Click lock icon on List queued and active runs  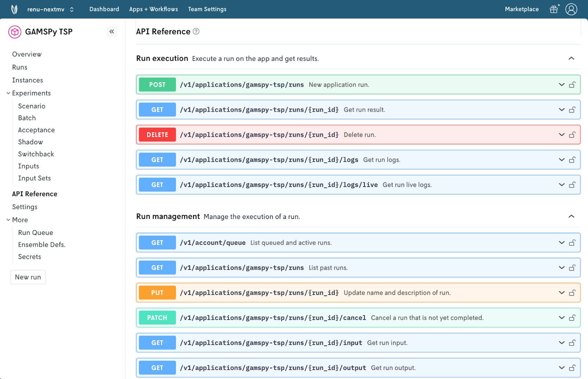tap(572, 242)
